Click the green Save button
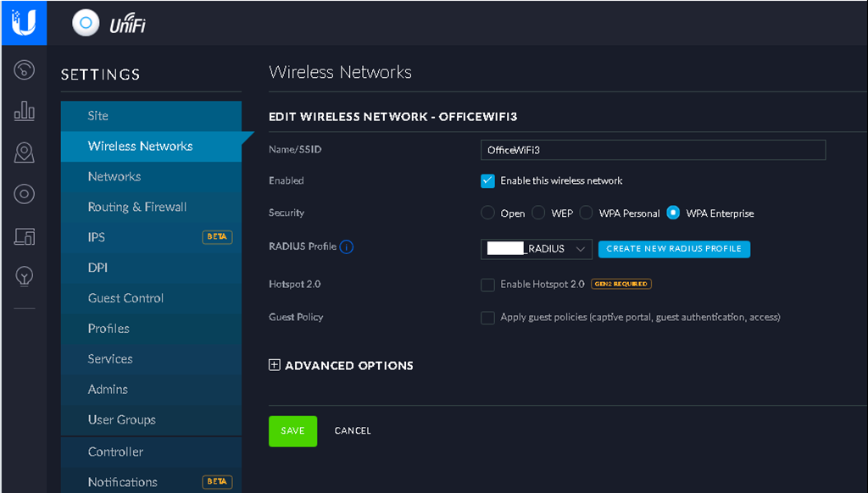The image size is (868, 493). (x=292, y=431)
